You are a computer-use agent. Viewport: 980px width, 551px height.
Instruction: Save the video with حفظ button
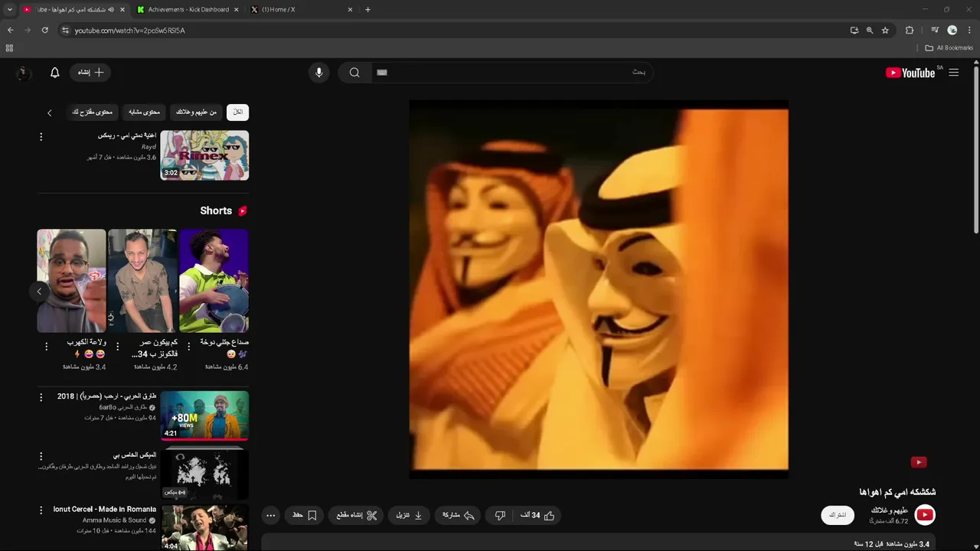click(x=305, y=516)
